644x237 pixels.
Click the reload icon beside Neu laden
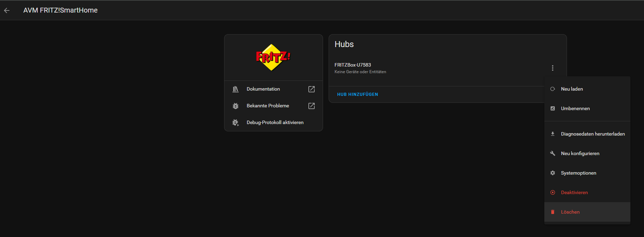(x=553, y=89)
